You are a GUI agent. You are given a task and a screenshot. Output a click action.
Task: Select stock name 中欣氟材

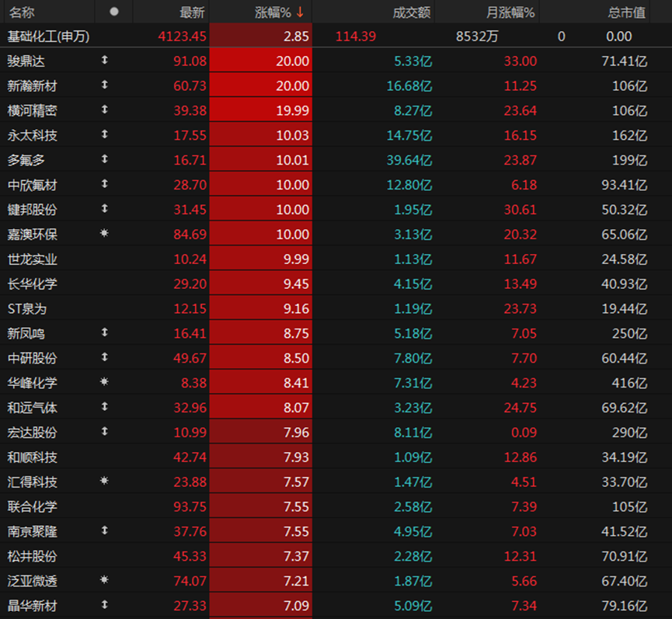click(x=32, y=185)
